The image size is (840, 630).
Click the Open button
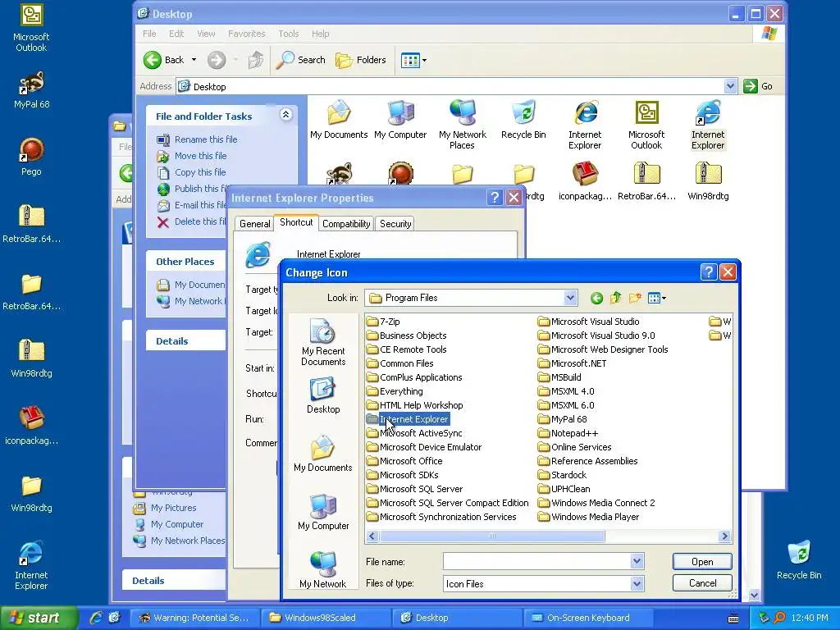tap(702, 561)
